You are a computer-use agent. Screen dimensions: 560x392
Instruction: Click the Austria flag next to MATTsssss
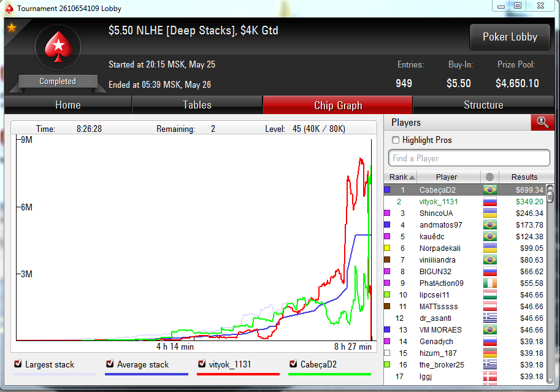point(489,307)
